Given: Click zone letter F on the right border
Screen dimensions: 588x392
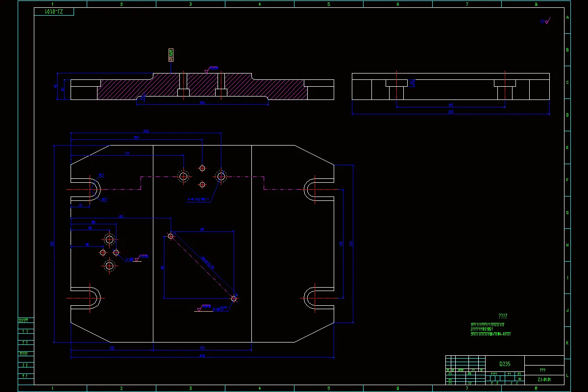Looking at the screenshot, I should pyautogui.click(x=567, y=180).
